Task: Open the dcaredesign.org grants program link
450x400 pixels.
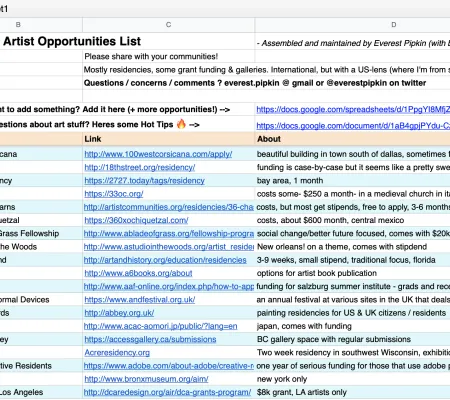Action: click(x=167, y=392)
